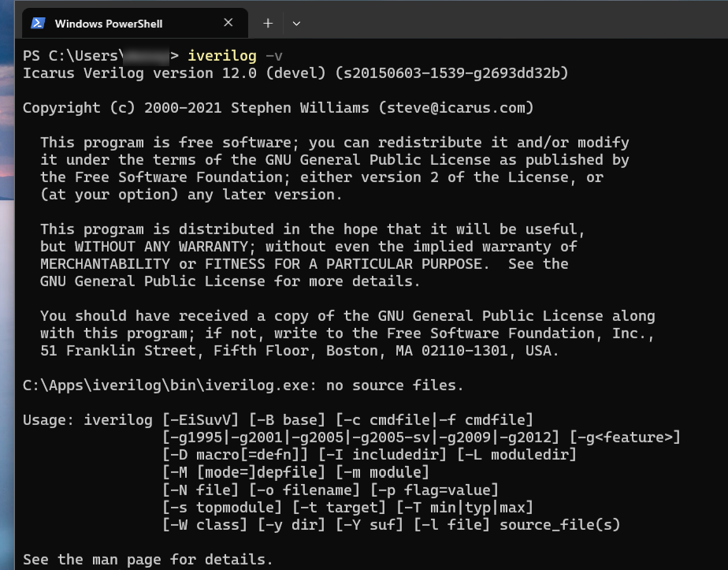Click the option '[-M [mode=]depfile]'
This screenshot has width=728, height=570.
tap(243, 472)
